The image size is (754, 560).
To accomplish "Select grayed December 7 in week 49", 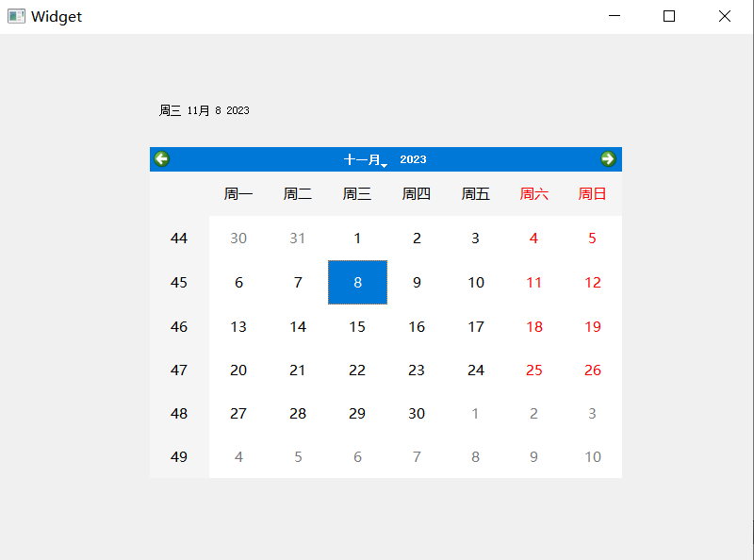I will 417,456.
